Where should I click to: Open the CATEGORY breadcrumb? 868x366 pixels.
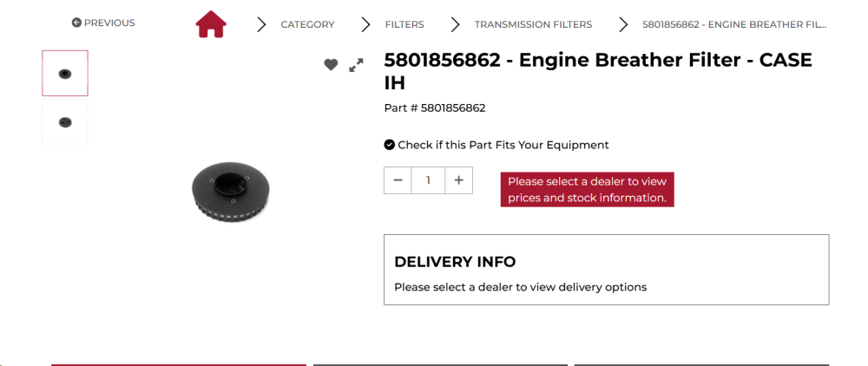(307, 24)
